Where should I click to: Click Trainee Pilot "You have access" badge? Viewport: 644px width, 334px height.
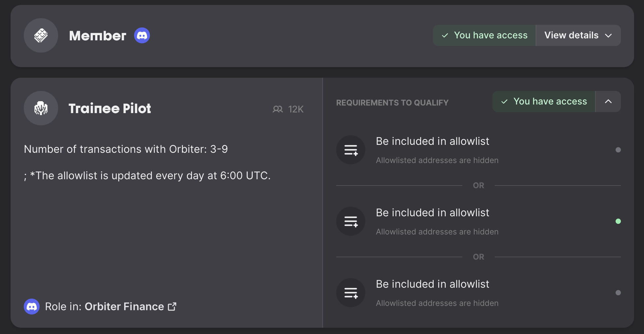(544, 102)
